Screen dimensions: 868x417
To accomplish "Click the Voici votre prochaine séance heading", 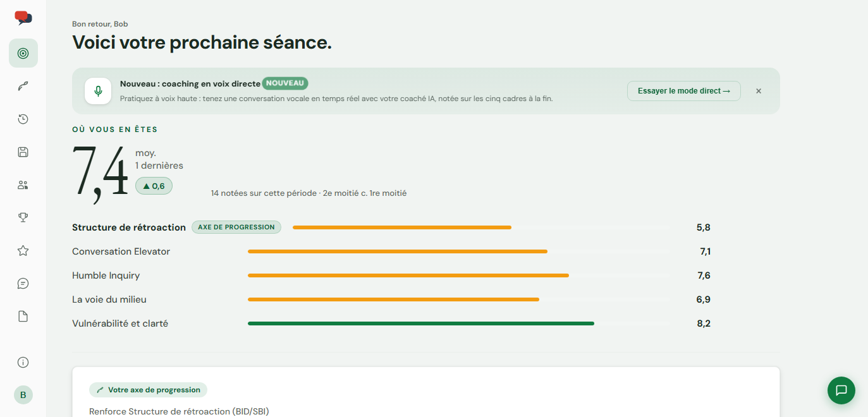I will tap(202, 43).
